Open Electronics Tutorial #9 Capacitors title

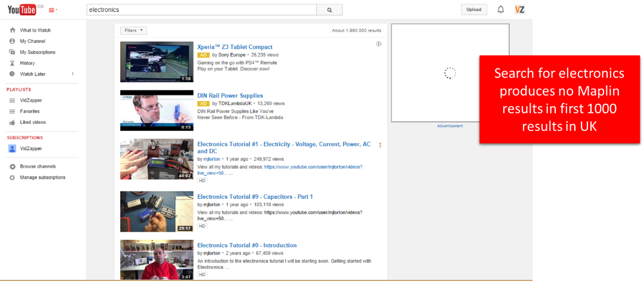(255, 197)
